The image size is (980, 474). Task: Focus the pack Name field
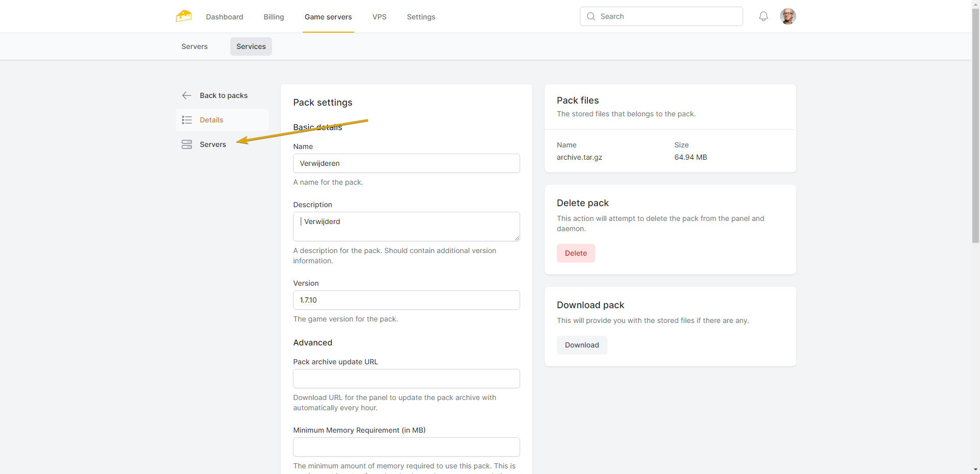(406, 163)
